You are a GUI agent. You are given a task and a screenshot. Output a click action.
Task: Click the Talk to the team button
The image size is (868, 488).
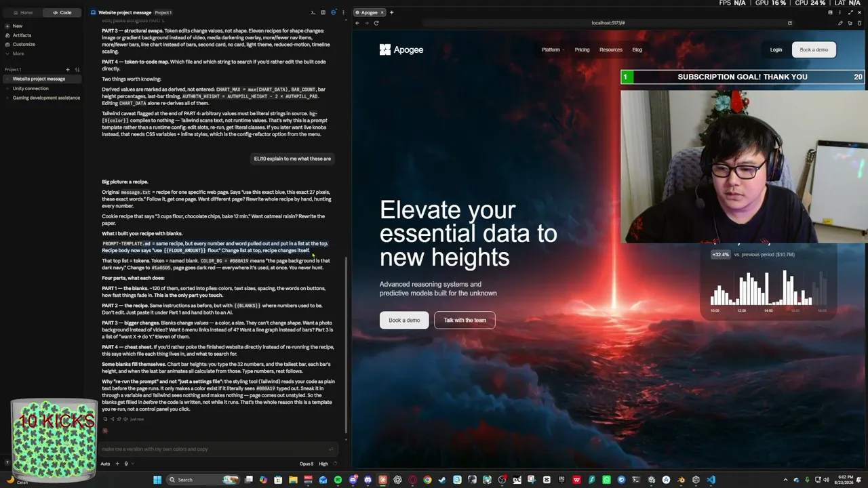click(465, 320)
